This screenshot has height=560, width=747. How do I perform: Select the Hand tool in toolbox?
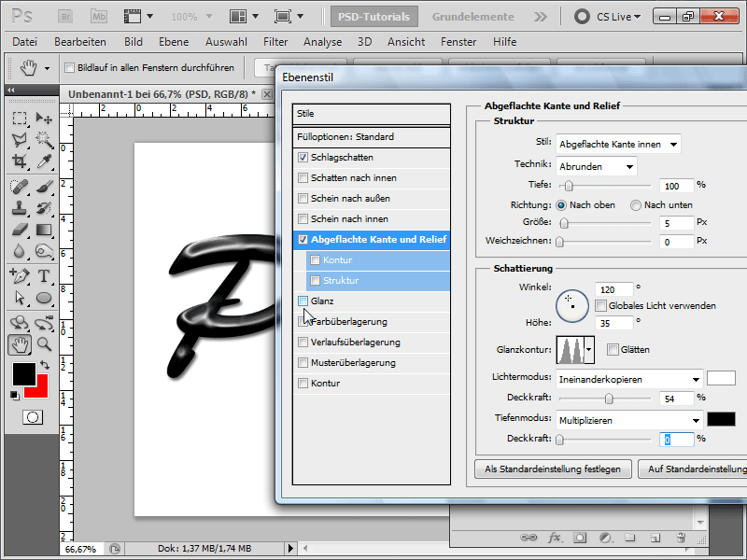pos(20,344)
